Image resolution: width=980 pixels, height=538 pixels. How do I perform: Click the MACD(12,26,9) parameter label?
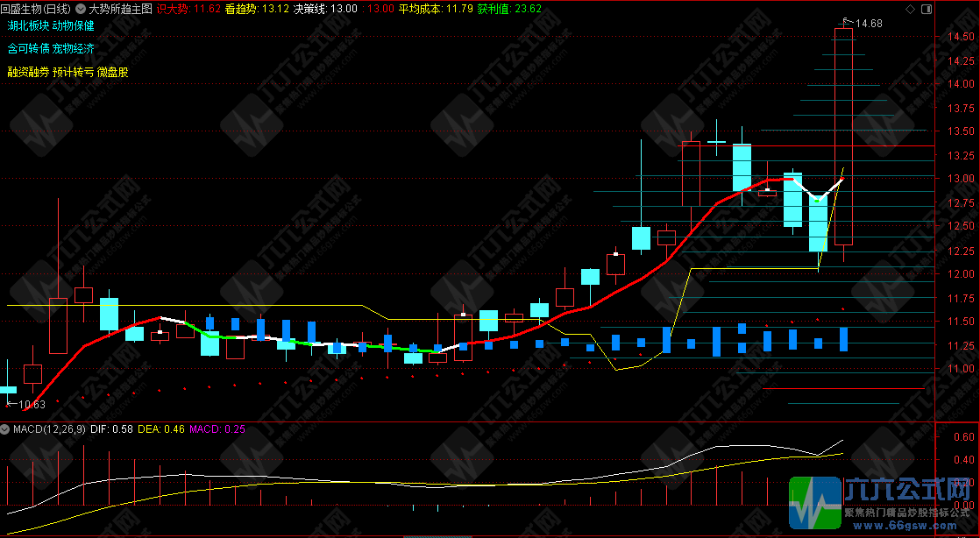[48, 429]
